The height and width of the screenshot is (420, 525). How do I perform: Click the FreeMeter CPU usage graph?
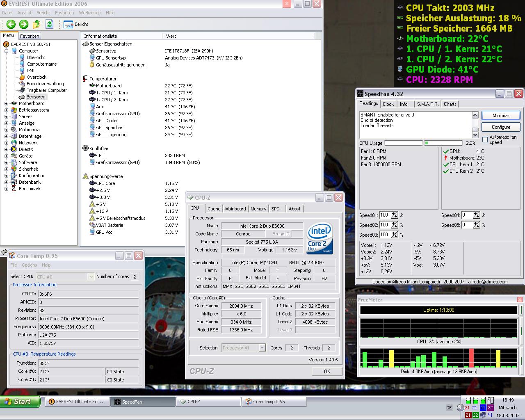[x=438, y=328]
